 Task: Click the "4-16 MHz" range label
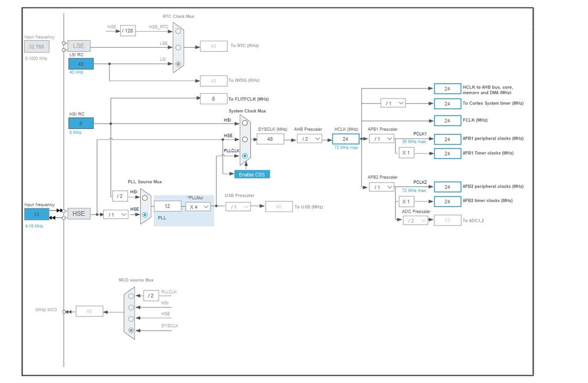34,226
